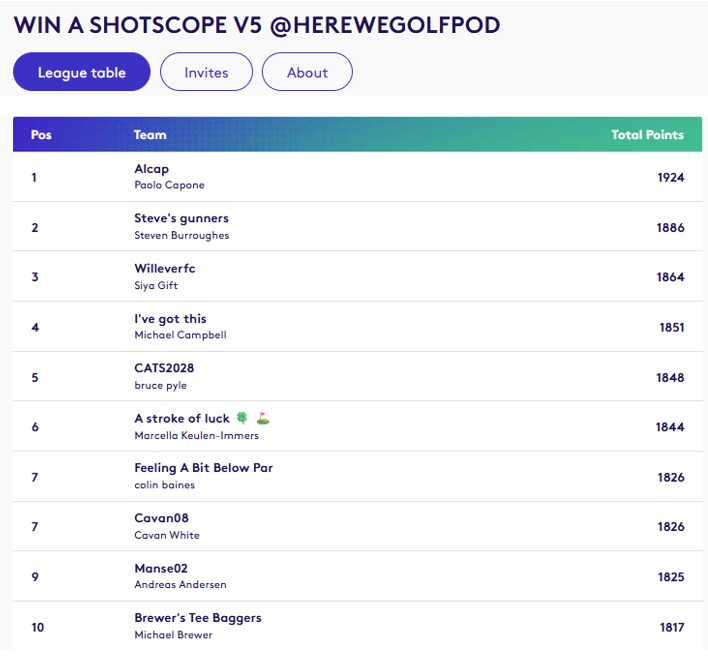This screenshot has height=658, width=708.
Task: Click the four-leaf clover emoji icon
Action: point(242,419)
